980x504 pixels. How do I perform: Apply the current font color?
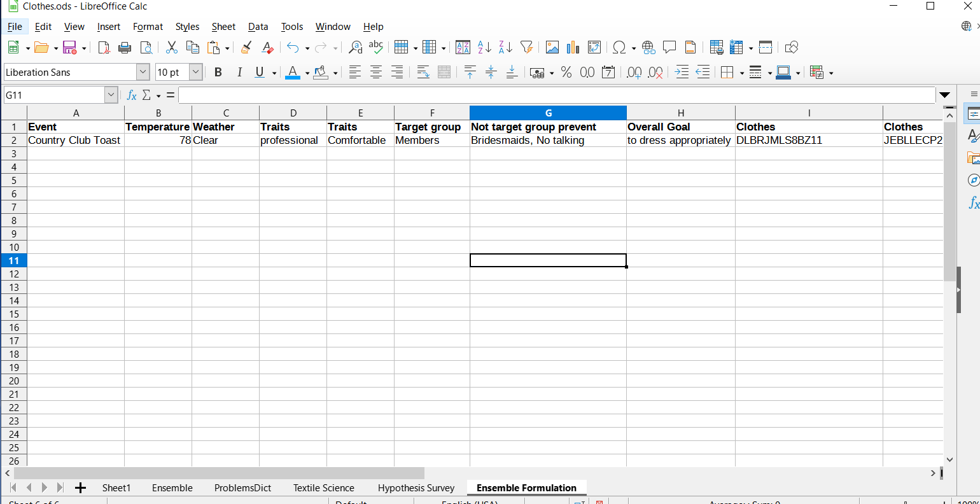point(293,73)
